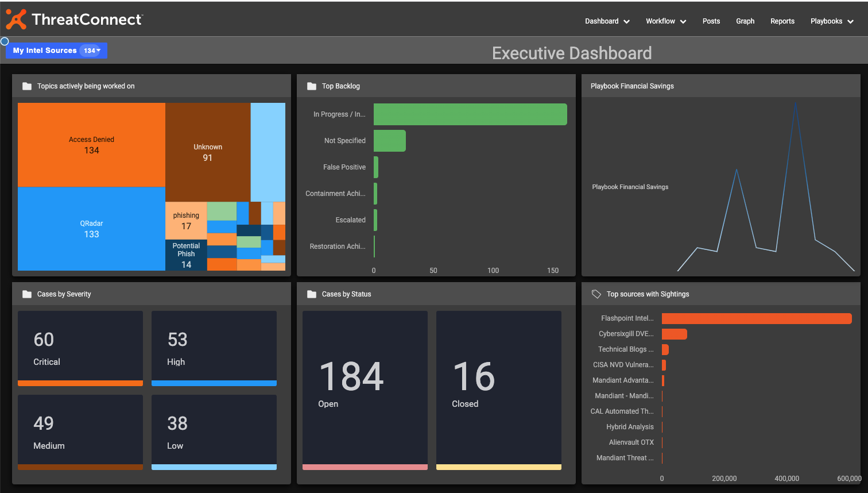This screenshot has height=493, width=868.
Task: Click the Mandiant - Mandi... label
Action: point(624,396)
